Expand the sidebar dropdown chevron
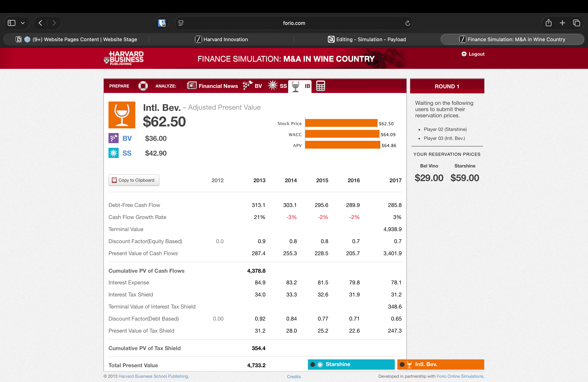Screen dimensions: 588x382 pos(23,23)
